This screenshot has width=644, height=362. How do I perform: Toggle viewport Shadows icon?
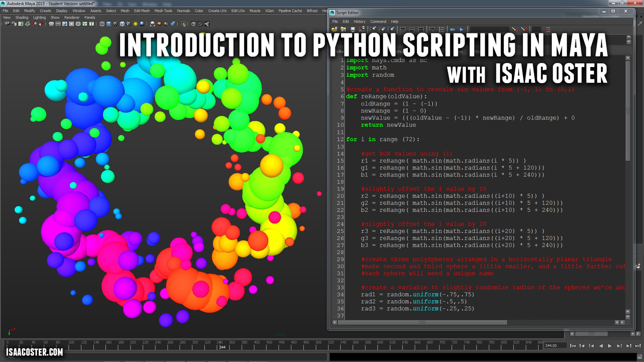point(142,24)
